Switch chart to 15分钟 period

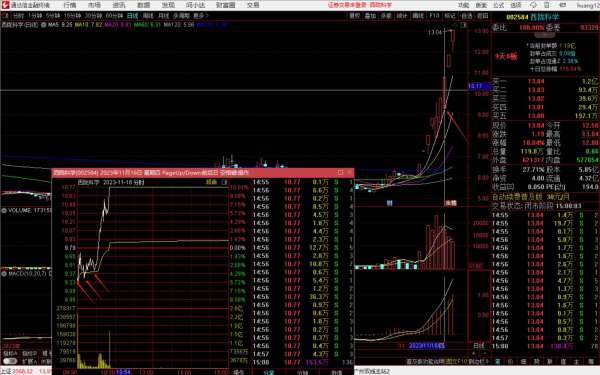72,16
